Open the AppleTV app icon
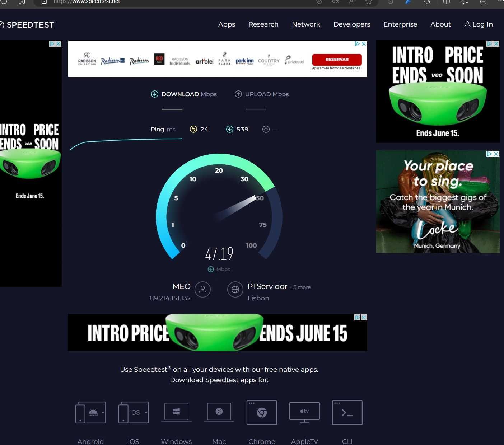Screen dimensions: 504x445 pyautogui.click(x=304, y=412)
